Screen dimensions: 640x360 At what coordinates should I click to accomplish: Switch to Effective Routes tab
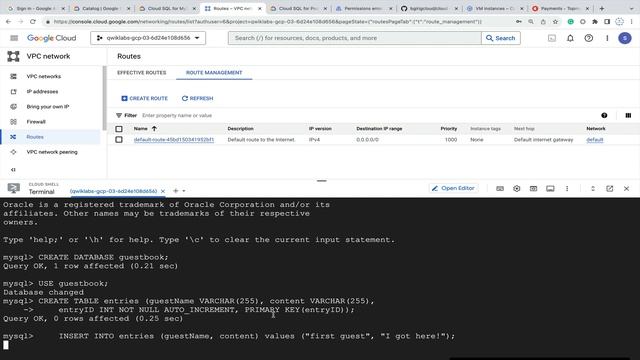(142, 73)
